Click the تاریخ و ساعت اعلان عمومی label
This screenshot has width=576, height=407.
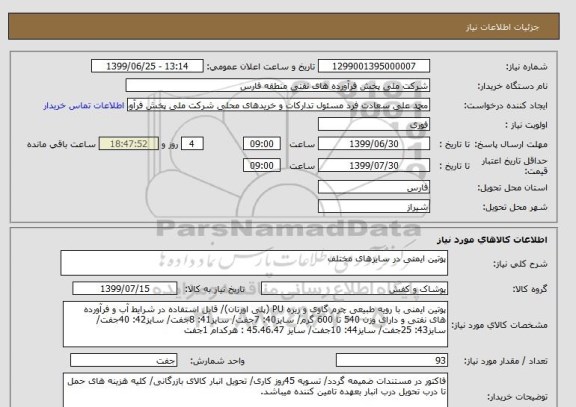pyautogui.click(x=261, y=67)
